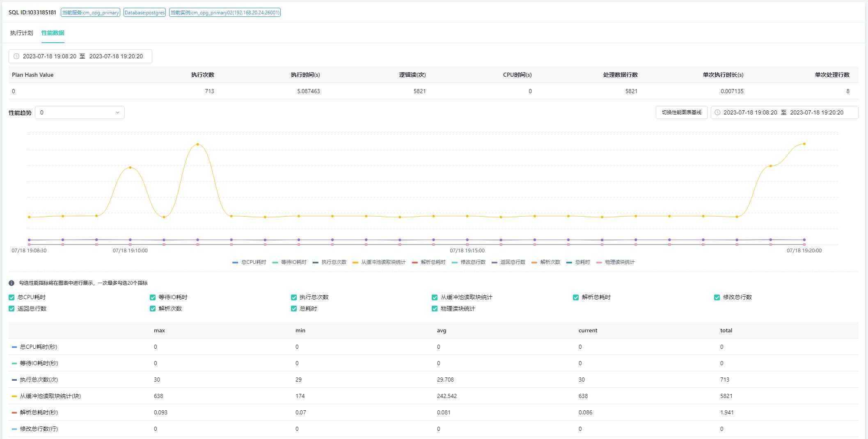Click the 从缓冲池读取块统计(块) row label

coord(50,396)
